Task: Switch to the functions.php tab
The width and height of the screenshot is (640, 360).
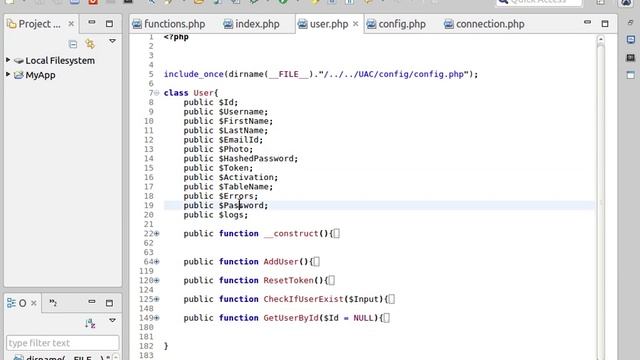Action: pyautogui.click(x=174, y=24)
